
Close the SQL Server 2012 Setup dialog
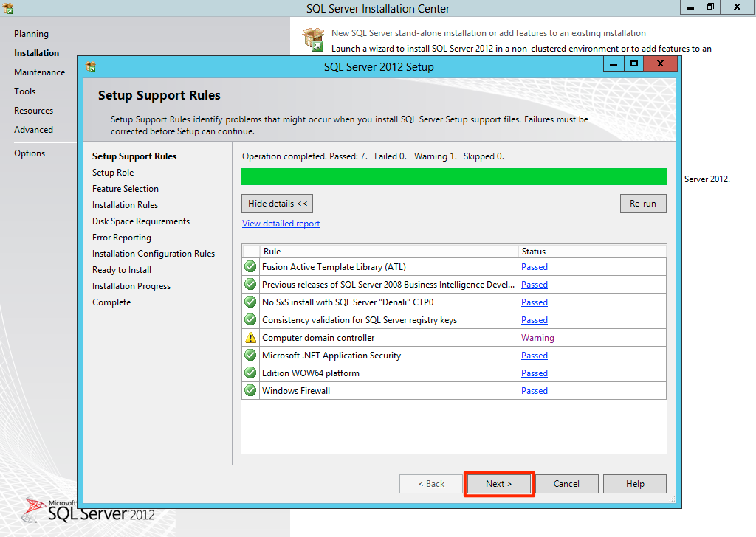coord(660,64)
